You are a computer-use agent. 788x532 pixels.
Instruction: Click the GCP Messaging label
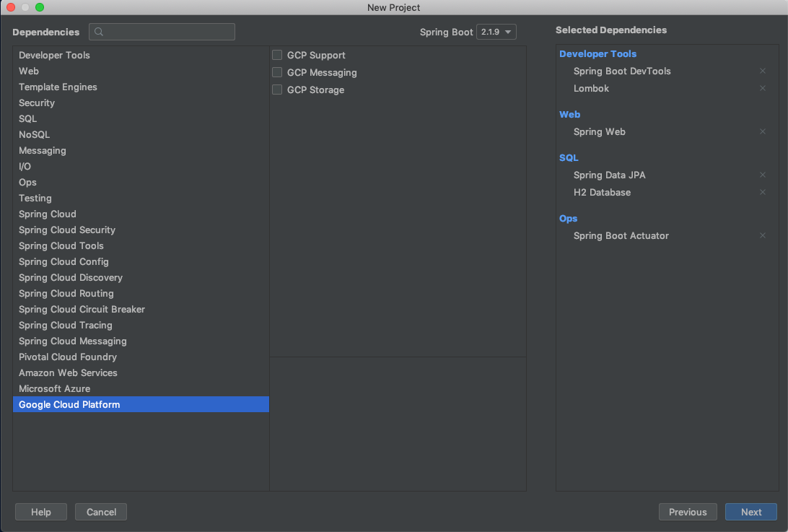click(x=322, y=72)
